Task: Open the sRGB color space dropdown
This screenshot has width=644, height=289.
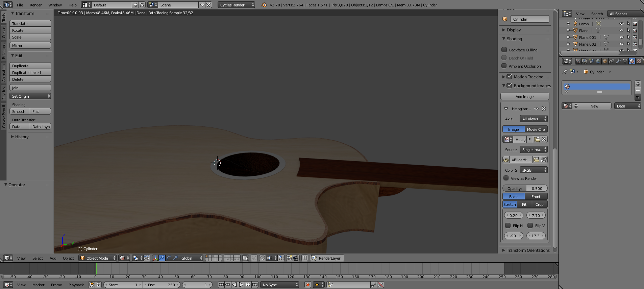Action: tap(534, 170)
